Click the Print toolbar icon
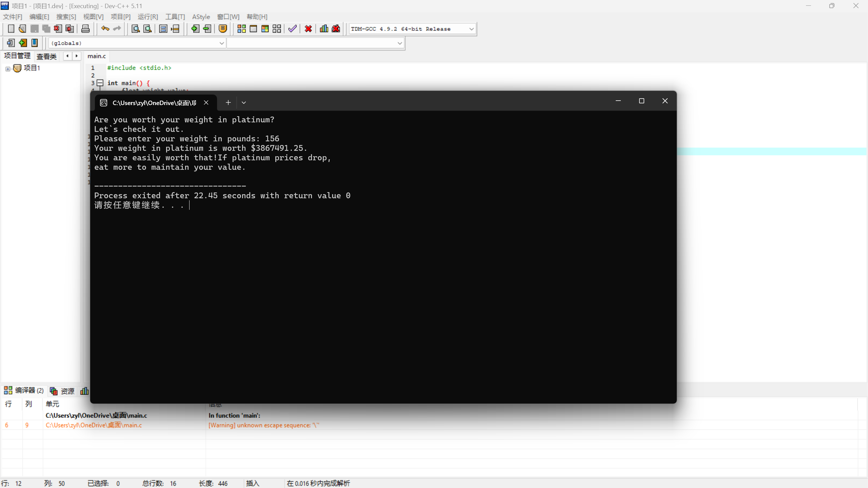Image resolution: width=868 pixels, height=488 pixels. (85, 29)
